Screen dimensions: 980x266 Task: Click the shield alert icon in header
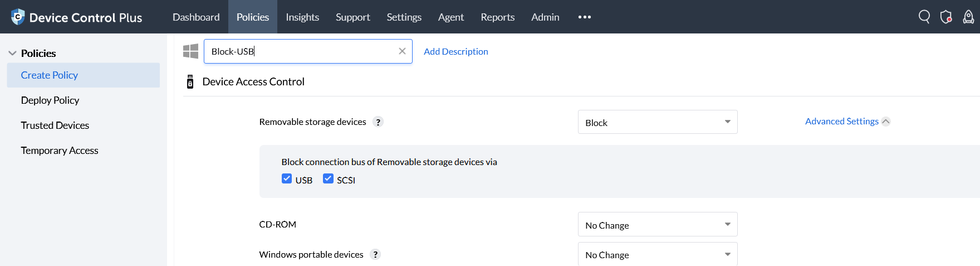[946, 17]
